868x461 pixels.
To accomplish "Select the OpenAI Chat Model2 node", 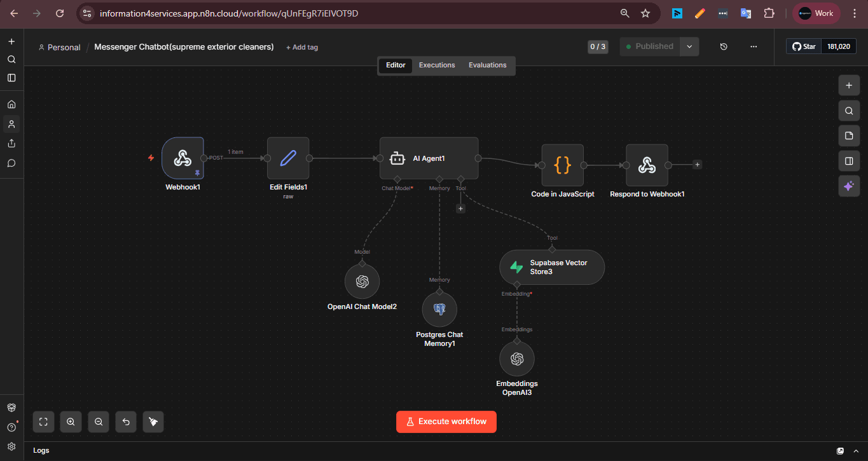I will tap(362, 282).
